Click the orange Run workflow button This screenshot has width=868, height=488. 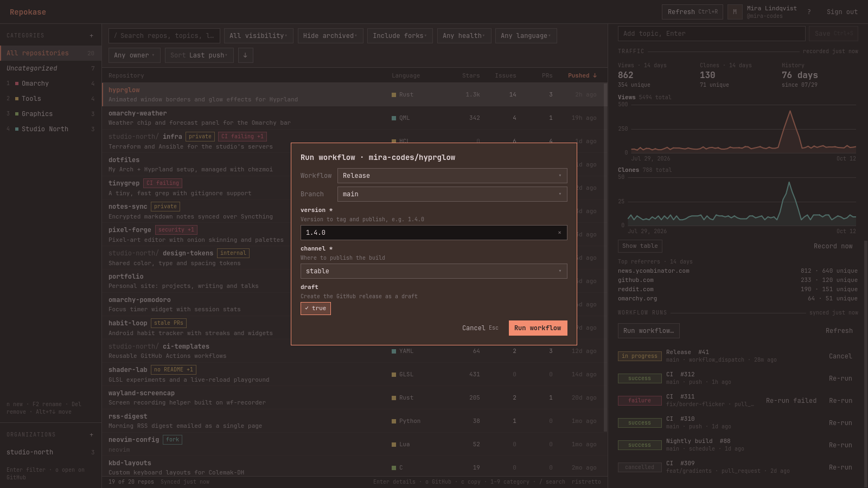[538, 328]
